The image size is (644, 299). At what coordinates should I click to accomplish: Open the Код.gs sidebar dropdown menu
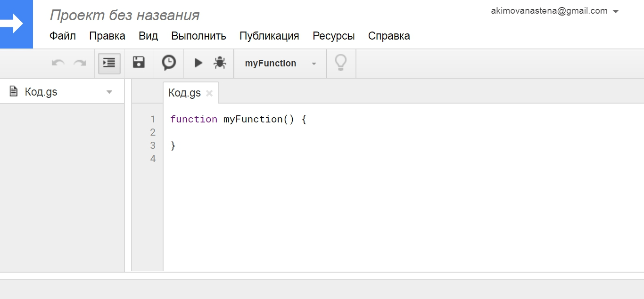110,91
